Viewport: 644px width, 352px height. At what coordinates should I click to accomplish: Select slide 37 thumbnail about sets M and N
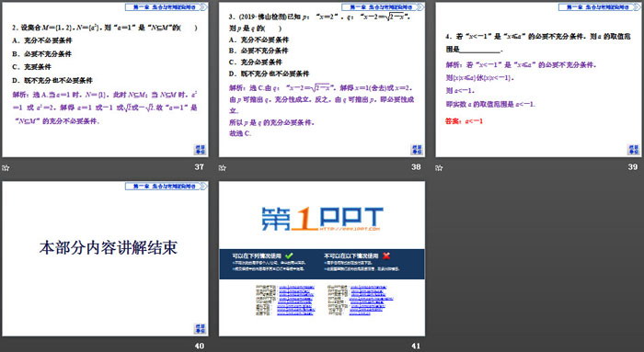point(105,80)
